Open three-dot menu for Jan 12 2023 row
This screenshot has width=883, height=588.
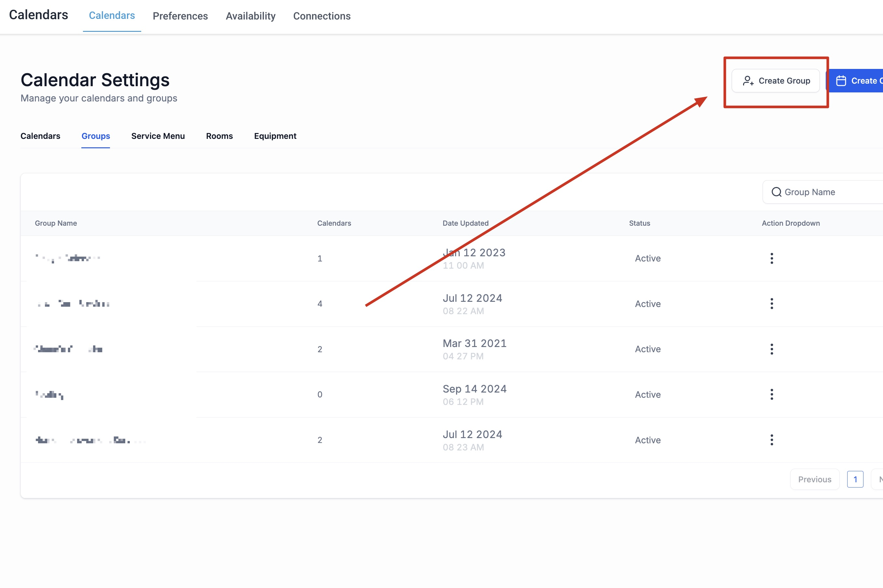click(x=772, y=258)
